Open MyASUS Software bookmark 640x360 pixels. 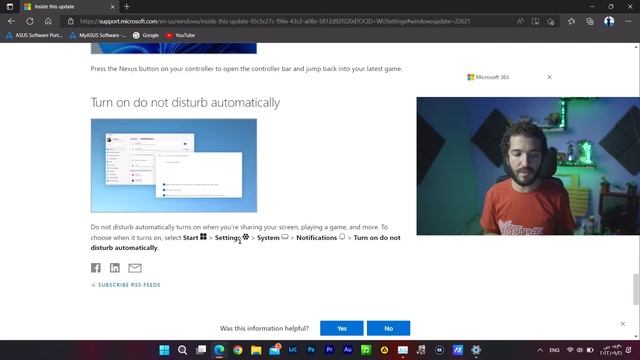(98, 36)
